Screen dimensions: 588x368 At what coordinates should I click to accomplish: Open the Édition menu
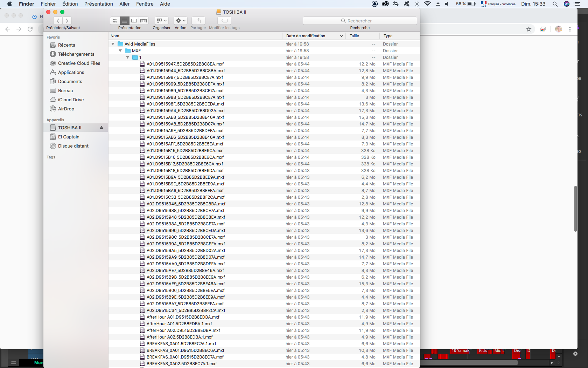click(x=70, y=4)
